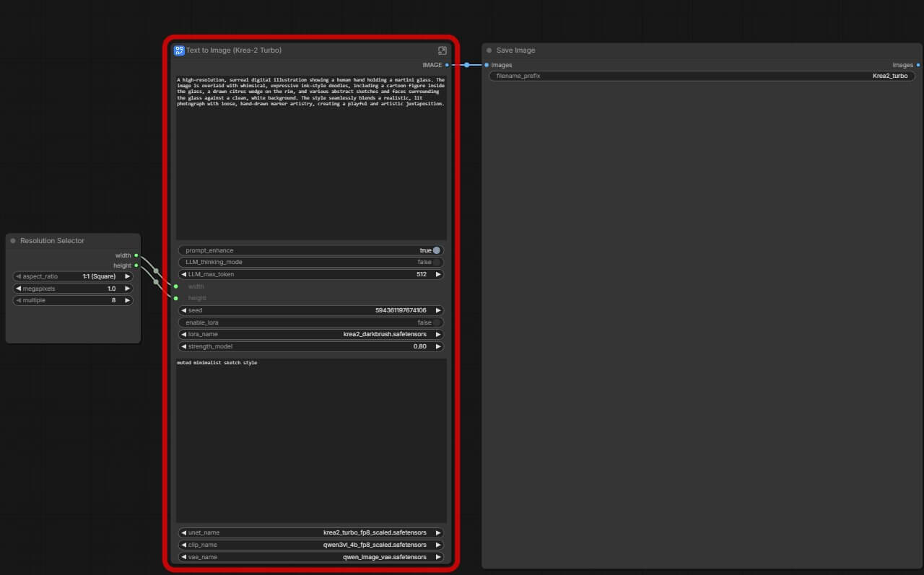Click the IMAGE output port on Text to Image
The image size is (924, 575).
click(x=447, y=65)
